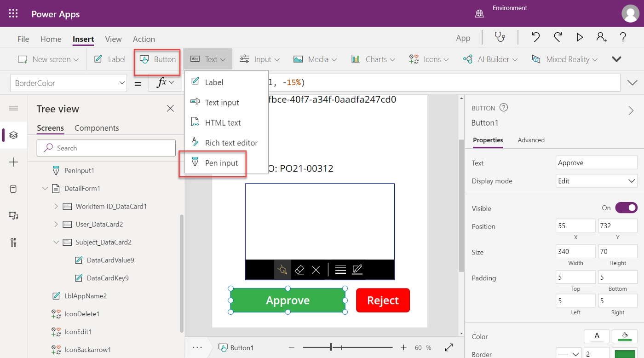Open the user account avatar
Image resolution: width=644 pixels, height=358 pixels.
point(630,13)
